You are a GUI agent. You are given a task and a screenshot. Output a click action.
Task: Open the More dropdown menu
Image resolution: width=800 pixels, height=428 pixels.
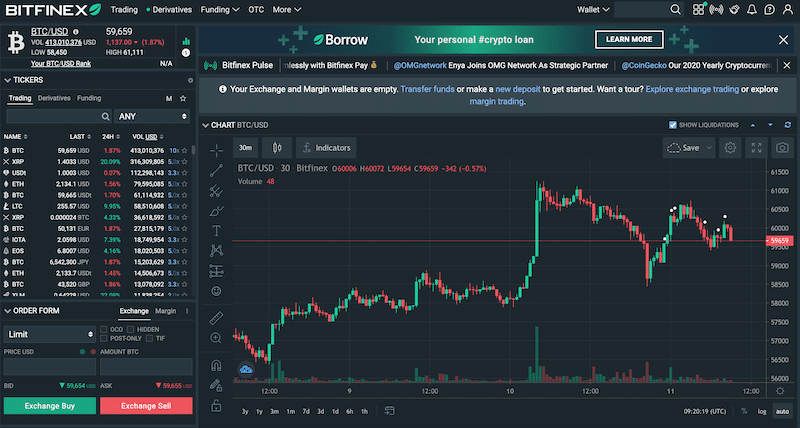coord(287,10)
